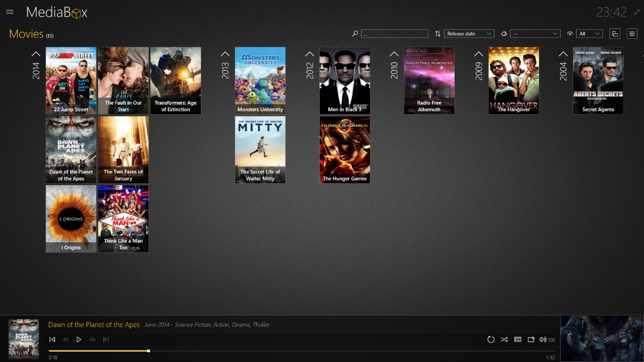This screenshot has width=644, height=362.
Task: Click the eye watched-filter icon
Action: (570, 33)
